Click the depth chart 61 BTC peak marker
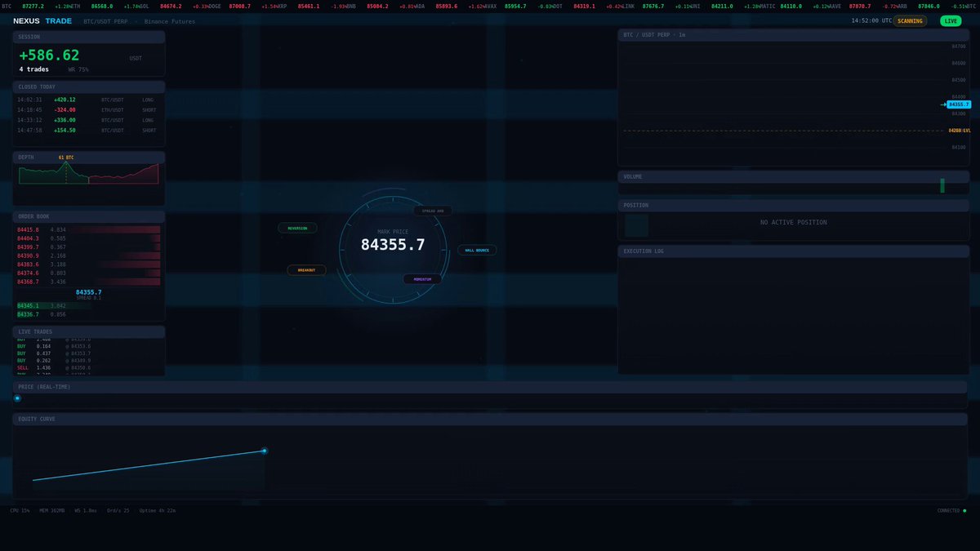This screenshot has height=551, width=980. (x=66, y=158)
